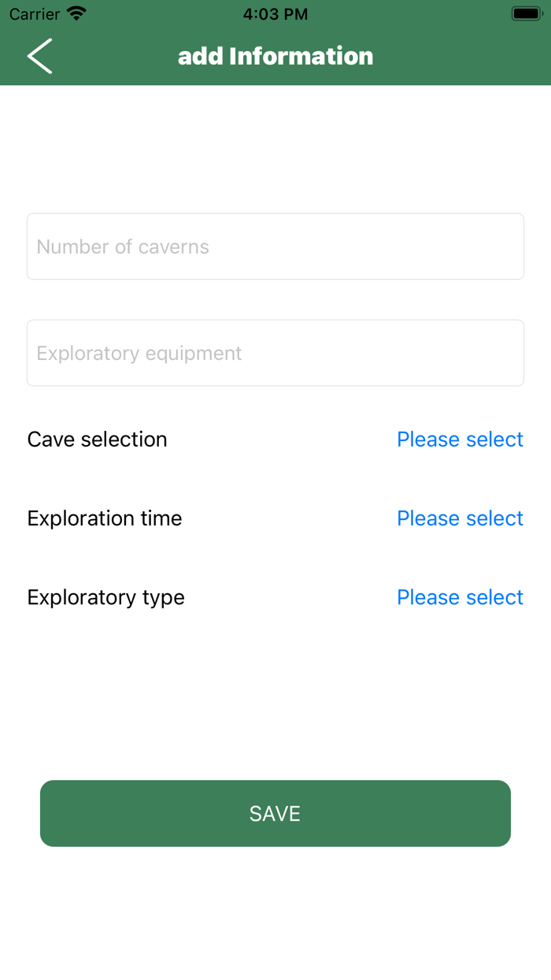Click the Exploration time label

tap(104, 518)
